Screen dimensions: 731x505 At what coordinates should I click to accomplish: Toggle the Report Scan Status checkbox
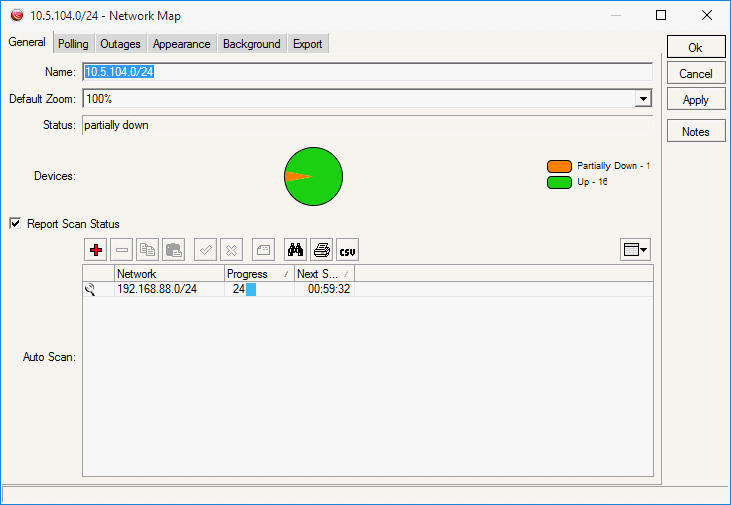pyautogui.click(x=15, y=224)
